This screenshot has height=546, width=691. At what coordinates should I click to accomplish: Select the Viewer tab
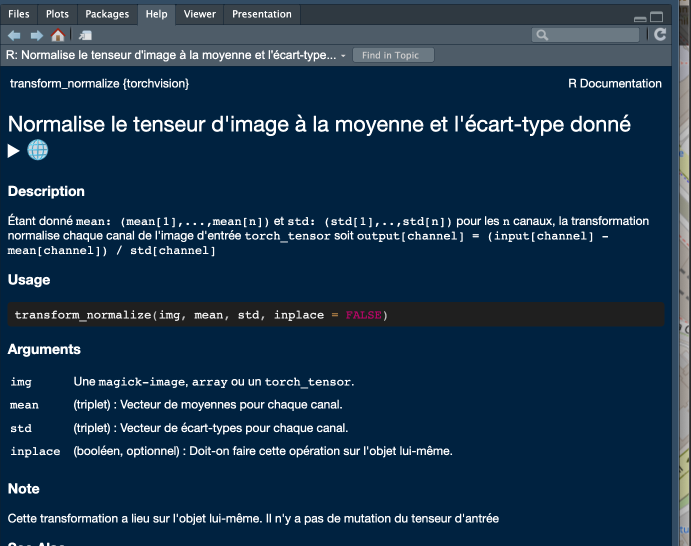[199, 14]
